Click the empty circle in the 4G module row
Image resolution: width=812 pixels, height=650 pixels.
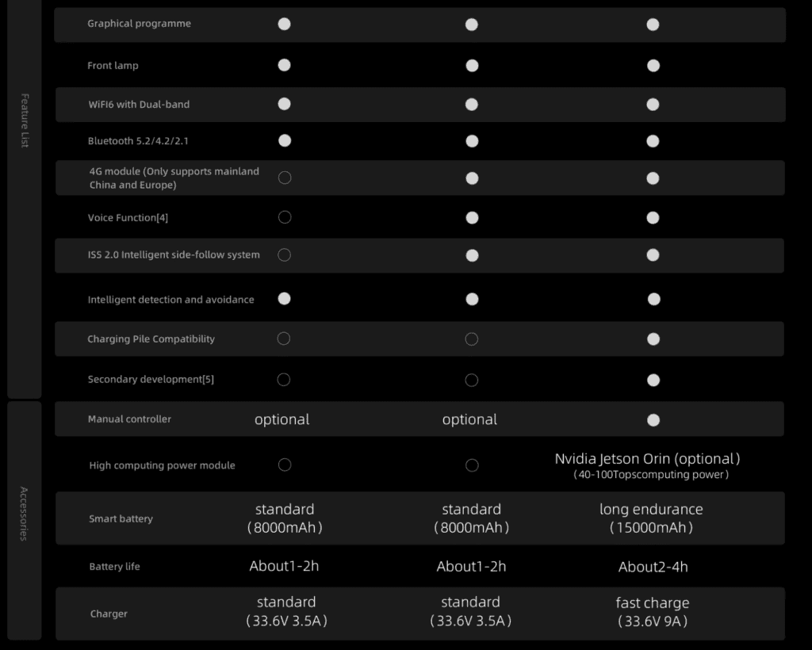click(285, 178)
